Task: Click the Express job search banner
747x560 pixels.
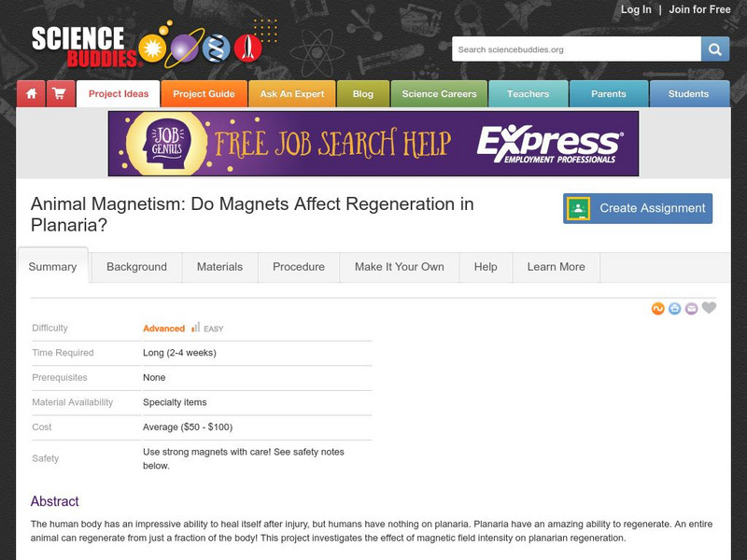Action: pyautogui.click(x=373, y=145)
